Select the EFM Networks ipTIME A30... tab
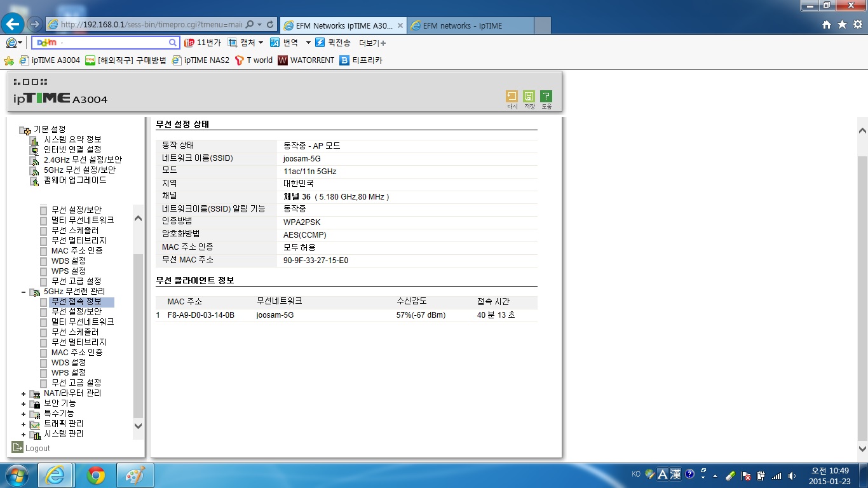 342,25
